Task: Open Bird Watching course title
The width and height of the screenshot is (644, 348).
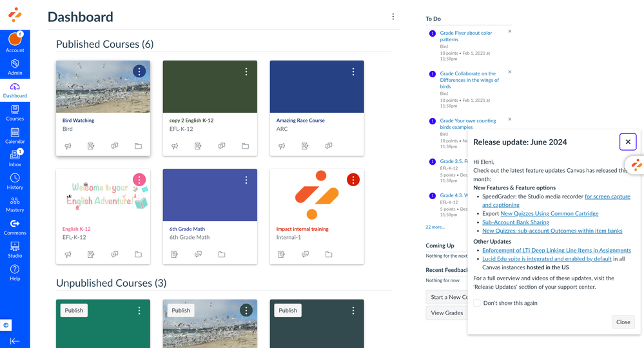Action: point(79,121)
